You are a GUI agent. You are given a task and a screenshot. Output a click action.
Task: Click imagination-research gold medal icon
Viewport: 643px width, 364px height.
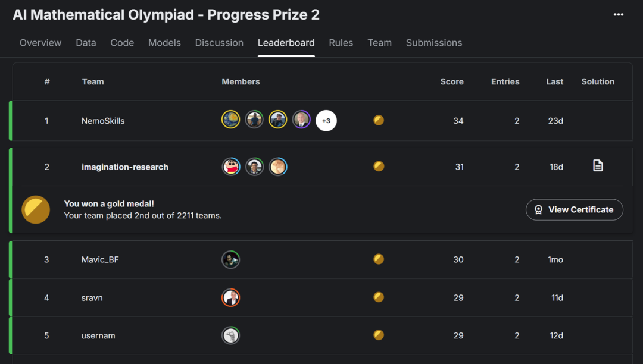(379, 166)
